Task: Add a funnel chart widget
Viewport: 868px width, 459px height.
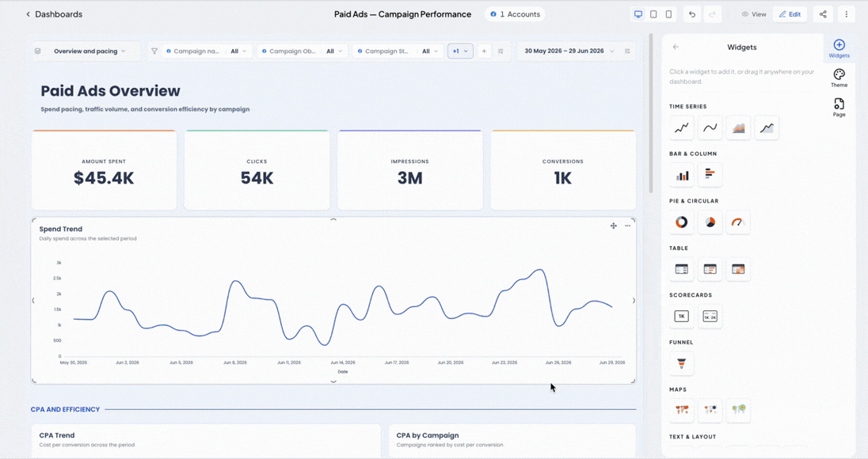Action: pyautogui.click(x=681, y=363)
